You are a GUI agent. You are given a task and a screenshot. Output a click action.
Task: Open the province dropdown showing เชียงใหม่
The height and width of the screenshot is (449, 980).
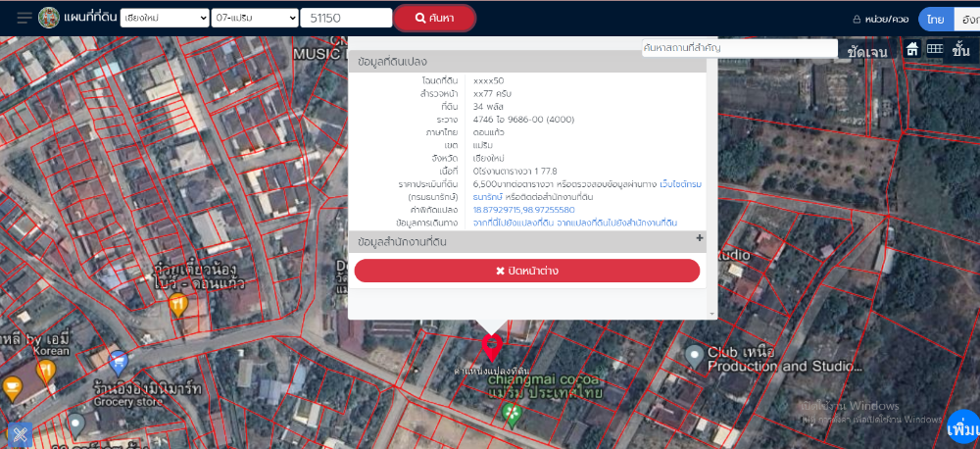[x=165, y=18]
